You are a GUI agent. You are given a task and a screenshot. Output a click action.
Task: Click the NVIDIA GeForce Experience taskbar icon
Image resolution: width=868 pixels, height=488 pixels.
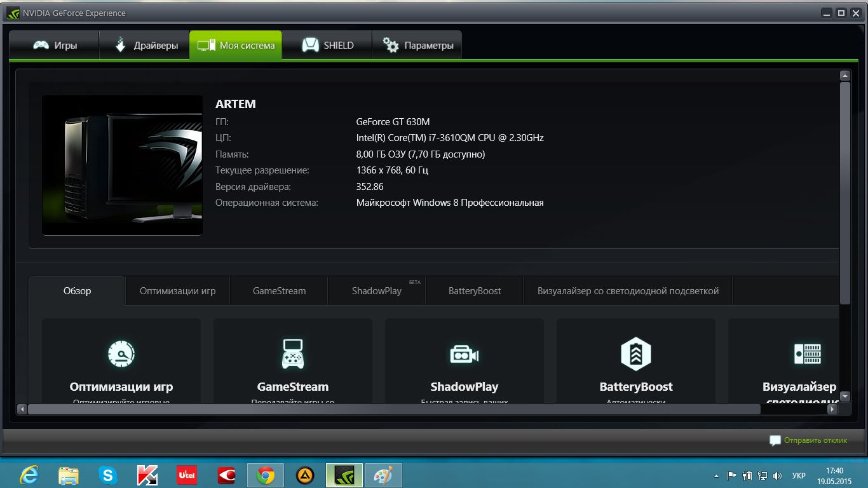tap(344, 475)
